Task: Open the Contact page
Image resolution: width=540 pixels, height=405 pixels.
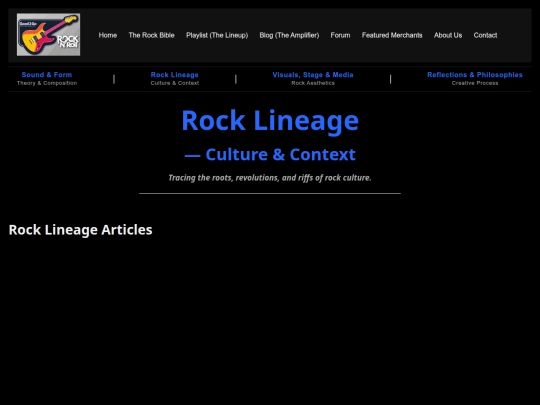Action: pos(485,35)
